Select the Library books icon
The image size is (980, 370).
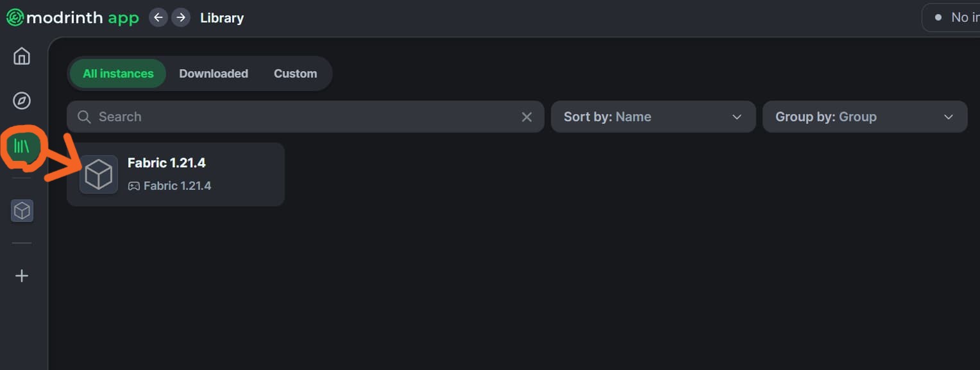22,146
